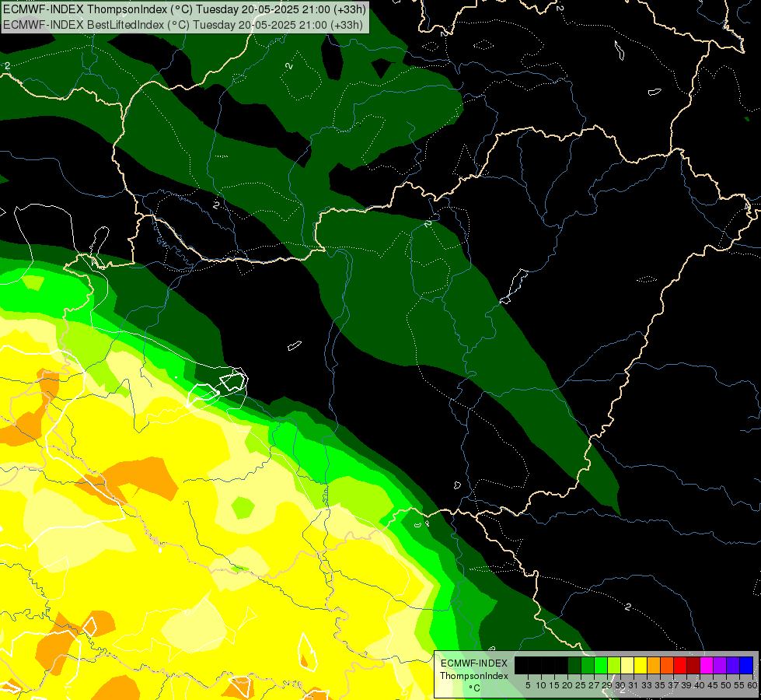
Task: Click the legend tick label 37
Action: click(672, 685)
